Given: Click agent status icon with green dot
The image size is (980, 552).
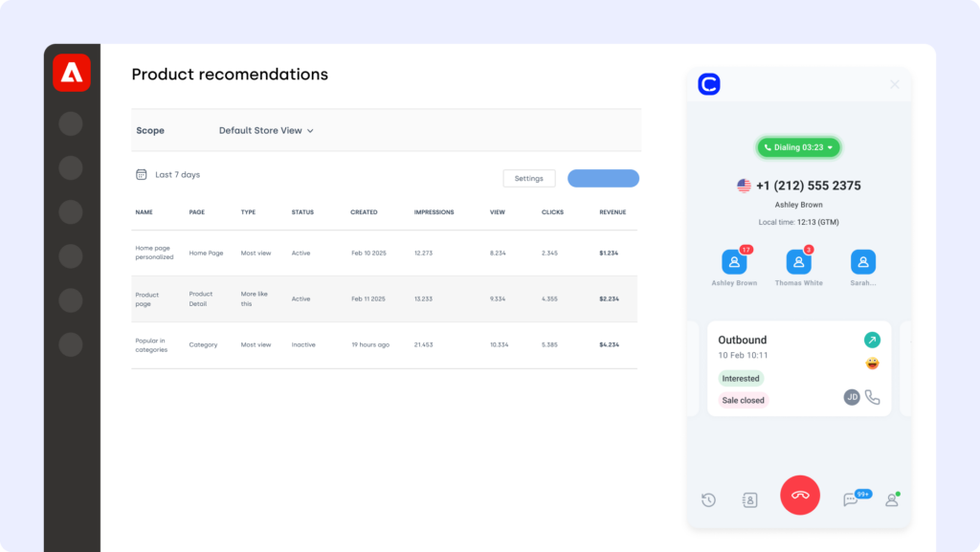Looking at the screenshot, I should click(x=891, y=499).
